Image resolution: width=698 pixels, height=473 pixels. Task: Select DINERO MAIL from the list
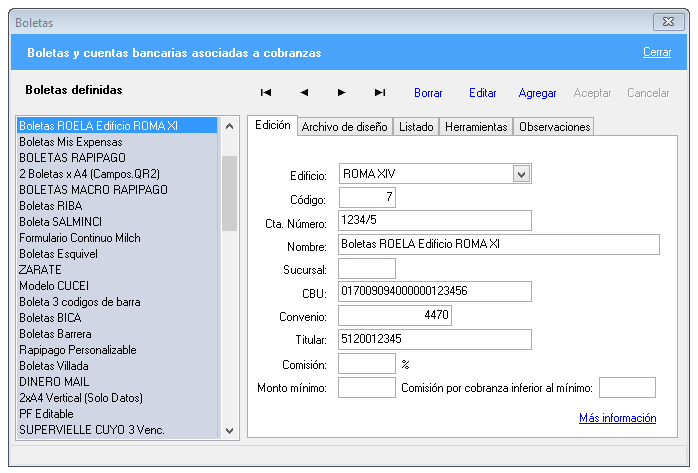click(x=54, y=382)
